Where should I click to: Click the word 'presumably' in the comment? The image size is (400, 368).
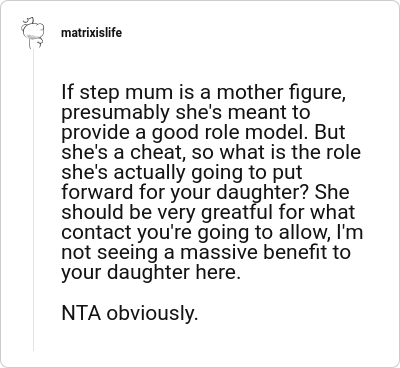pos(116,113)
